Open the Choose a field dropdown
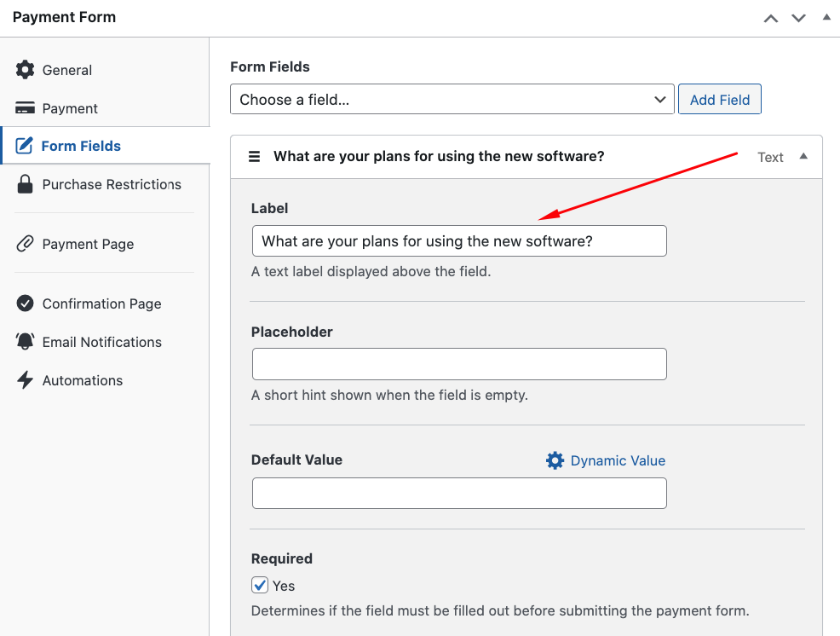Image resolution: width=840 pixels, height=636 pixels. pyautogui.click(x=452, y=100)
